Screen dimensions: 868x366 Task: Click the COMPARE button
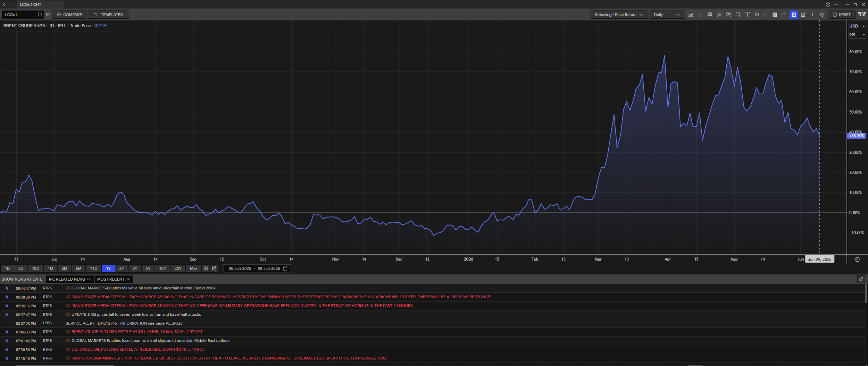(69, 15)
